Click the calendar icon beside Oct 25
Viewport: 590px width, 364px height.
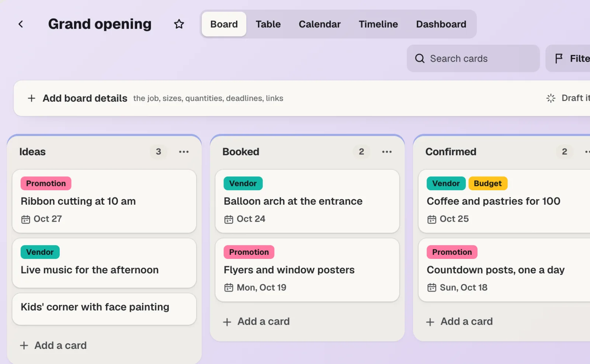click(x=431, y=219)
